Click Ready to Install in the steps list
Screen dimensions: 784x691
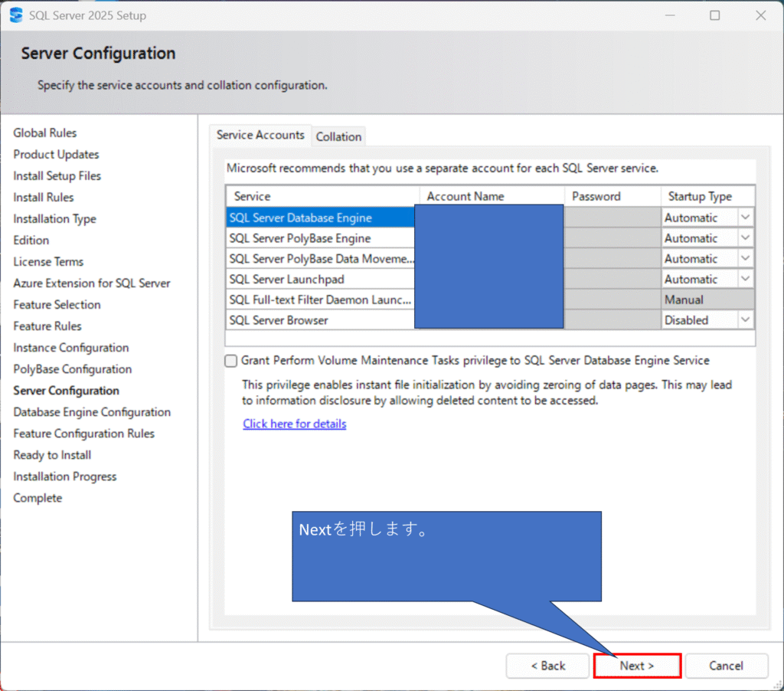point(53,455)
